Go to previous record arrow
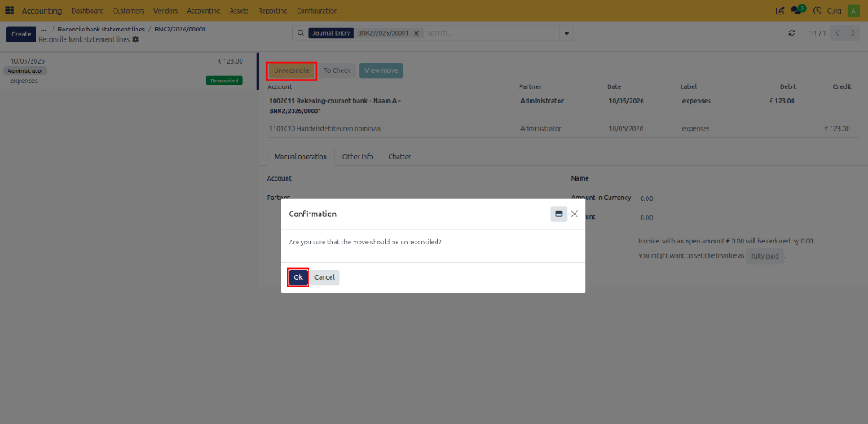This screenshot has width=868, height=424. (838, 33)
